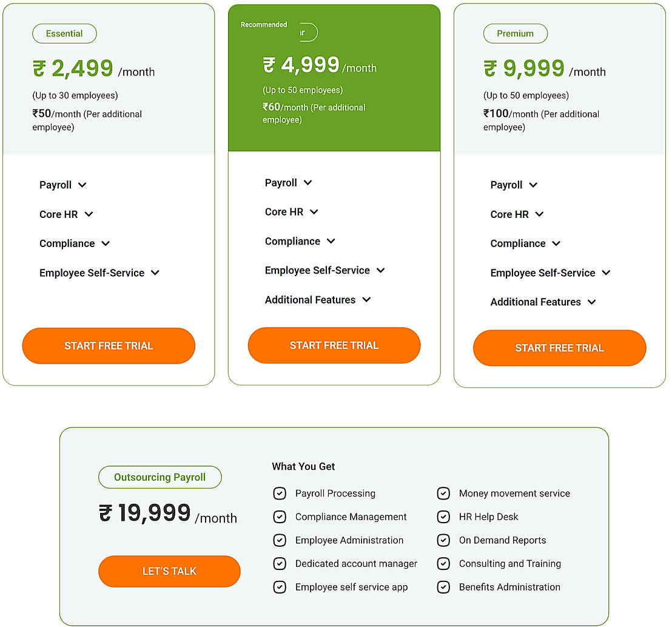Click check icon beside Dedicated account manager
The width and height of the screenshot is (672, 627).
point(280,564)
